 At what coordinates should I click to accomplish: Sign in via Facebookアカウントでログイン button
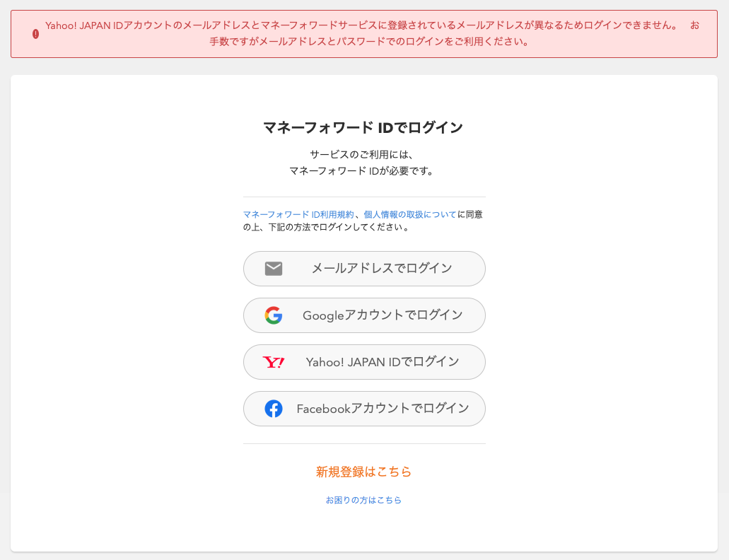pos(364,409)
